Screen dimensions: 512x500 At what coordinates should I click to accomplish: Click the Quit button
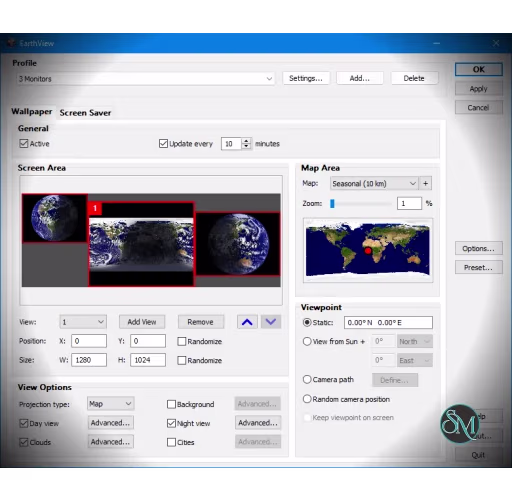coord(479,455)
